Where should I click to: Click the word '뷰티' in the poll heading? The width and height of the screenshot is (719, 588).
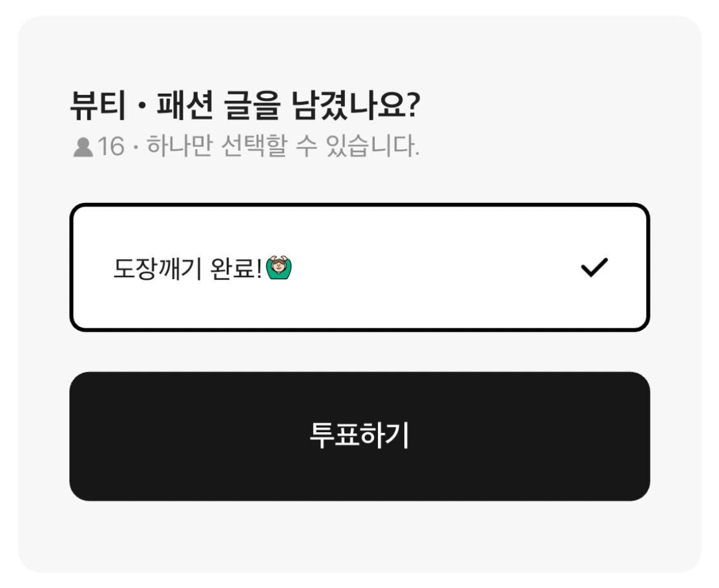pos(98,105)
